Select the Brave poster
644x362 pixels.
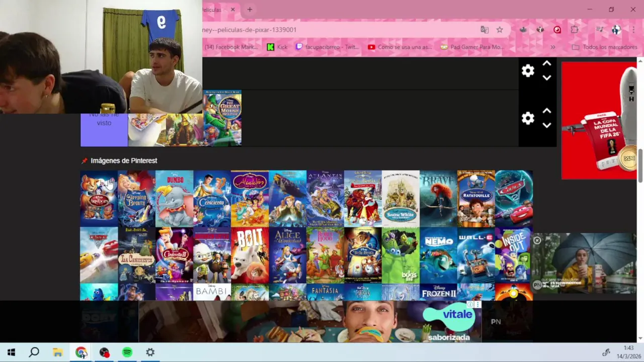click(x=438, y=199)
